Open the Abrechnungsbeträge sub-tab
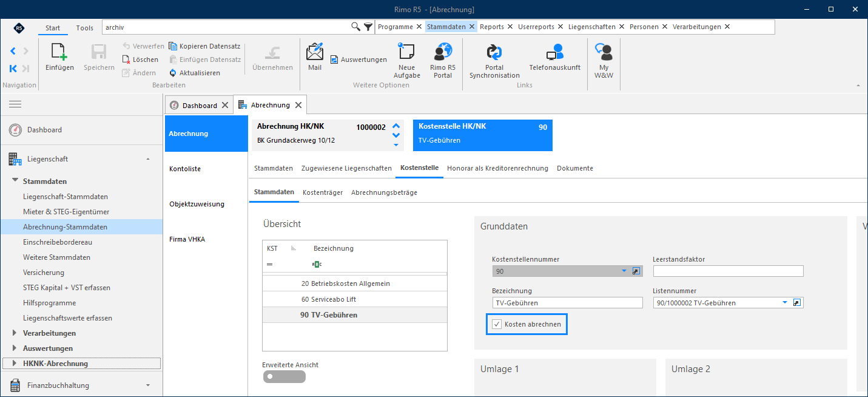This screenshot has height=397, width=868. pos(384,192)
